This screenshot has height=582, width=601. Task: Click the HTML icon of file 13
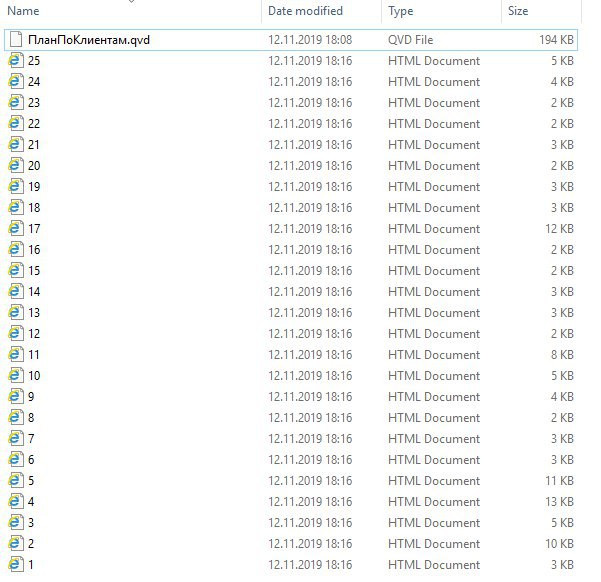[x=16, y=312]
